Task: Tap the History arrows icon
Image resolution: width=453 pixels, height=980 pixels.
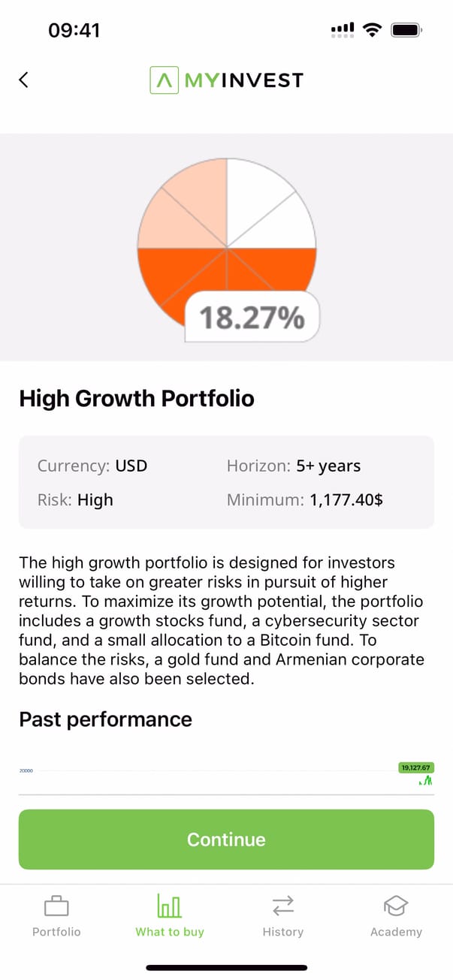Action: (x=283, y=906)
